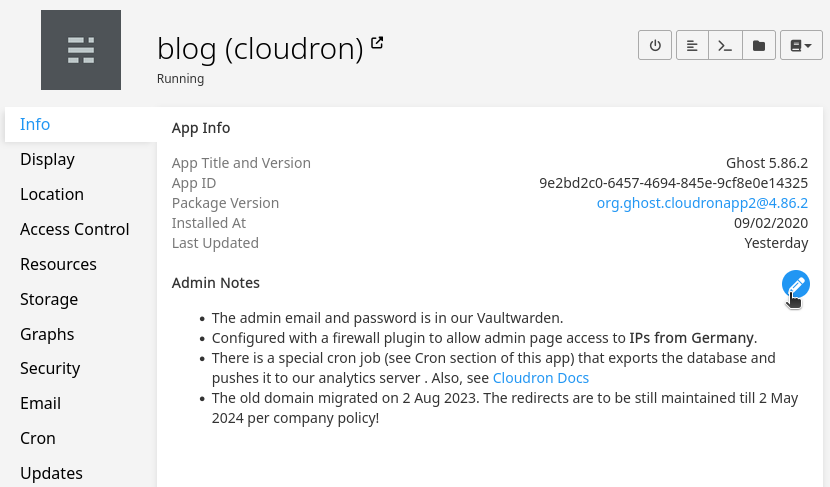Expand the documentation book dropdown
This screenshot has width=830, height=487.
click(x=800, y=45)
